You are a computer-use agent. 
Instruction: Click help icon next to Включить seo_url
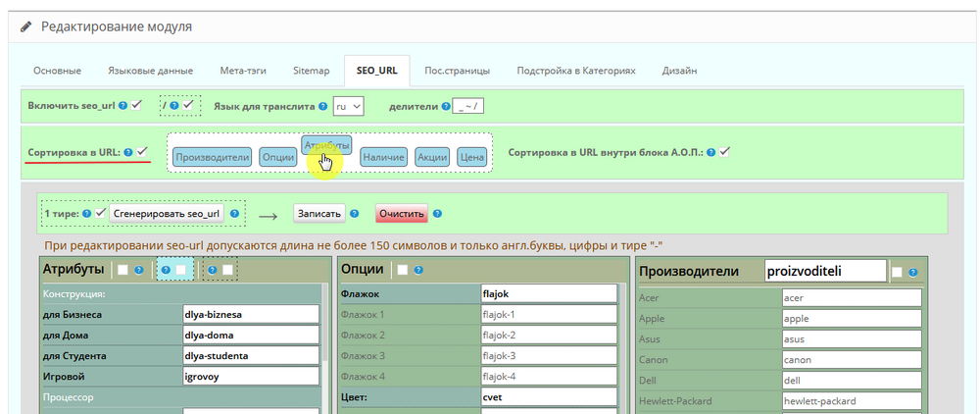[122, 105]
